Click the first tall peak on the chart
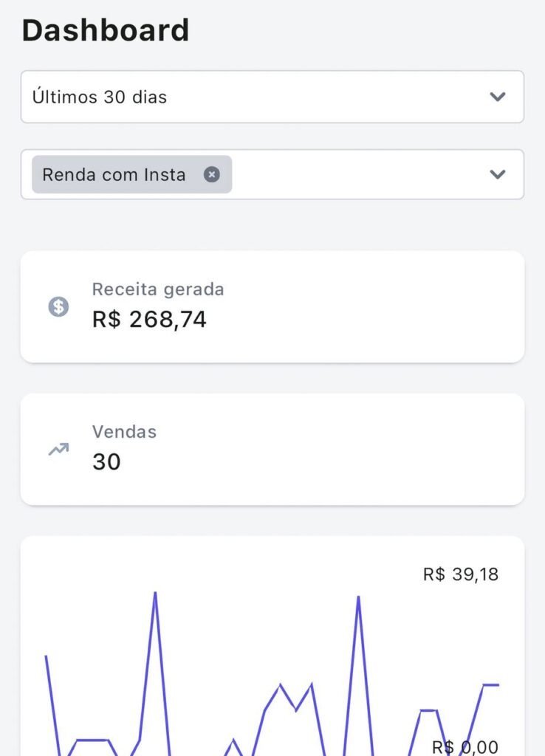Image resolution: width=545 pixels, height=756 pixels. click(155, 593)
